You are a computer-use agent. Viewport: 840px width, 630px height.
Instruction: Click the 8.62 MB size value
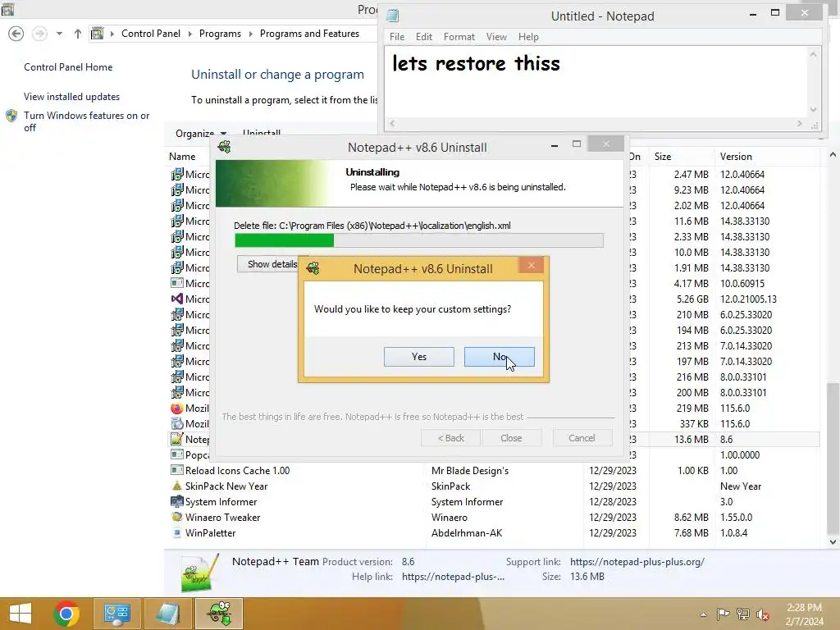tap(691, 517)
